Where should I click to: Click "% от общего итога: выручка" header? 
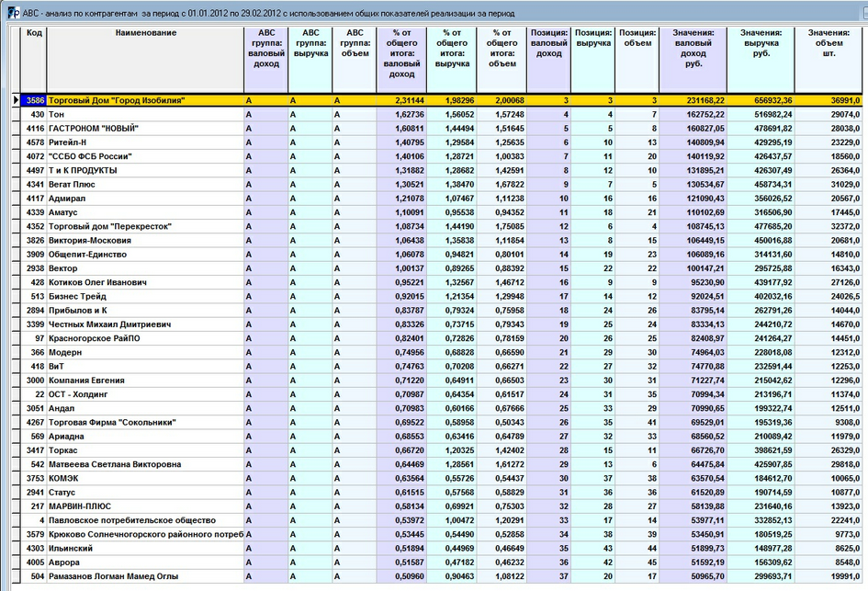(452, 60)
